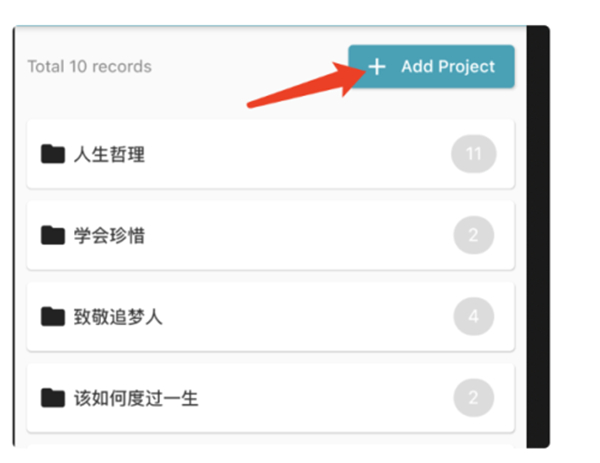
Task: Click the partially visible card at list bottom
Action: click(270, 443)
